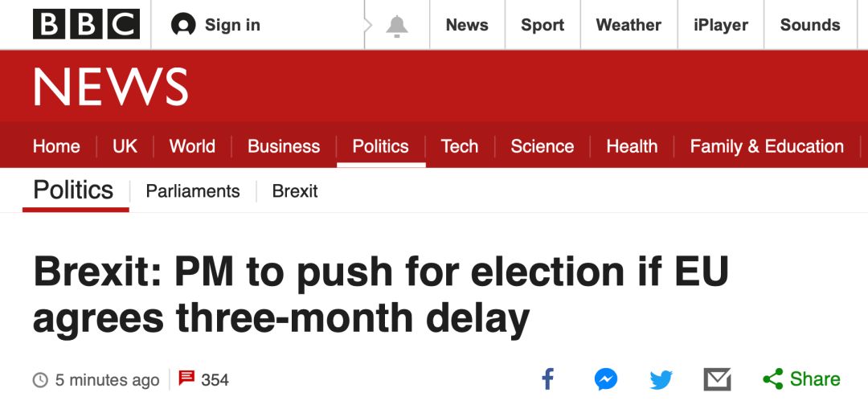Screen dimensions: 868x405
Task: Click the green Share button
Action: [x=801, y=379]
